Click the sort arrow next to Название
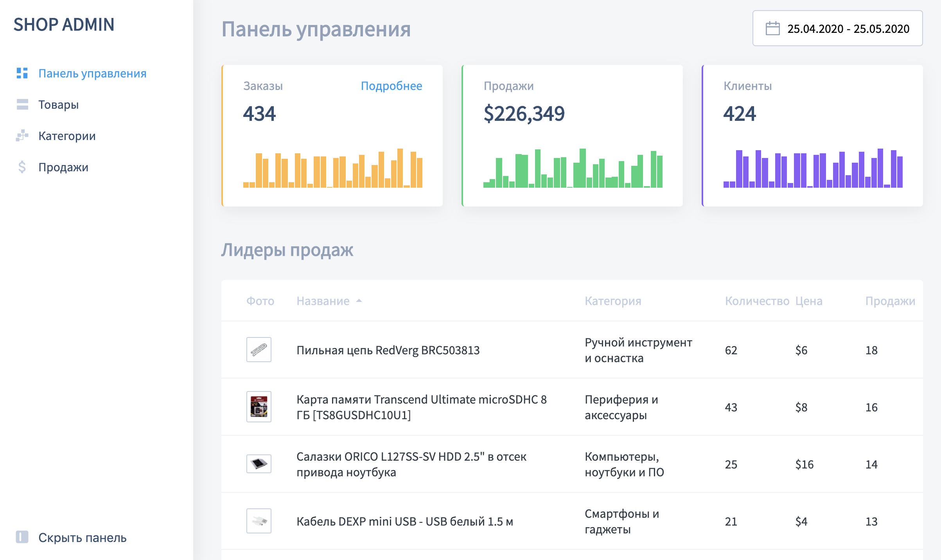Screen dimensions: 941x560 click(359, 301)
